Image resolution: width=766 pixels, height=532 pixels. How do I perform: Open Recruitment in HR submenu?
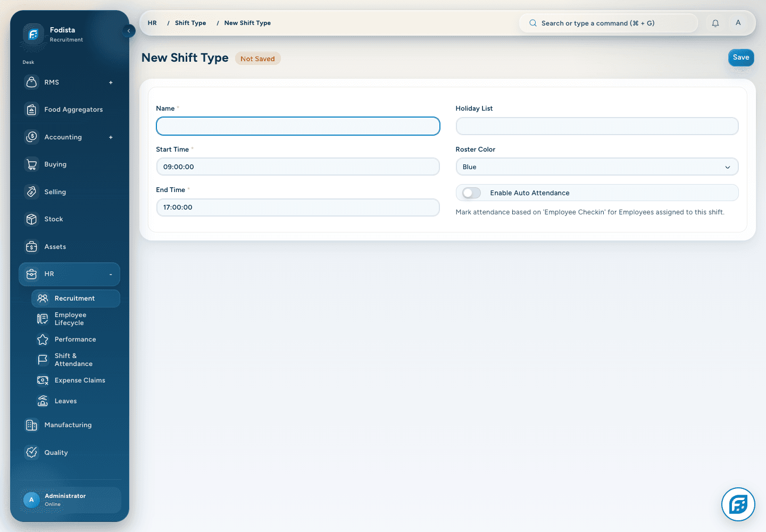(x=76, y=298)
